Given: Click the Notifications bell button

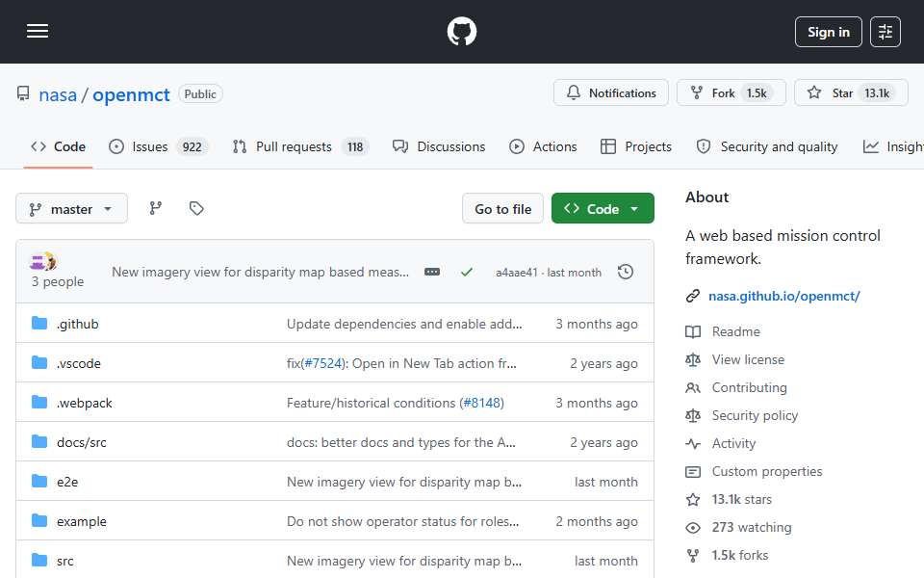Looking at the screenshot, I should tap(610, 92).
